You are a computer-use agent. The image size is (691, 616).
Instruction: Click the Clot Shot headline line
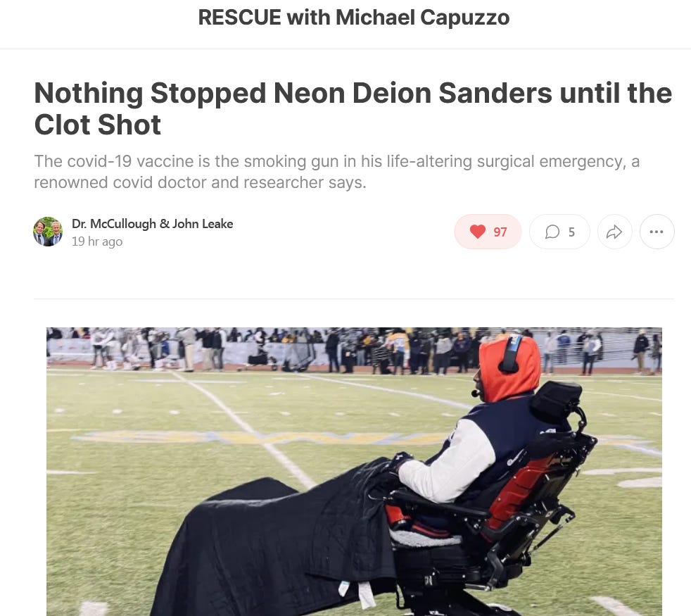pyautogui.click(x=97, y=125)
